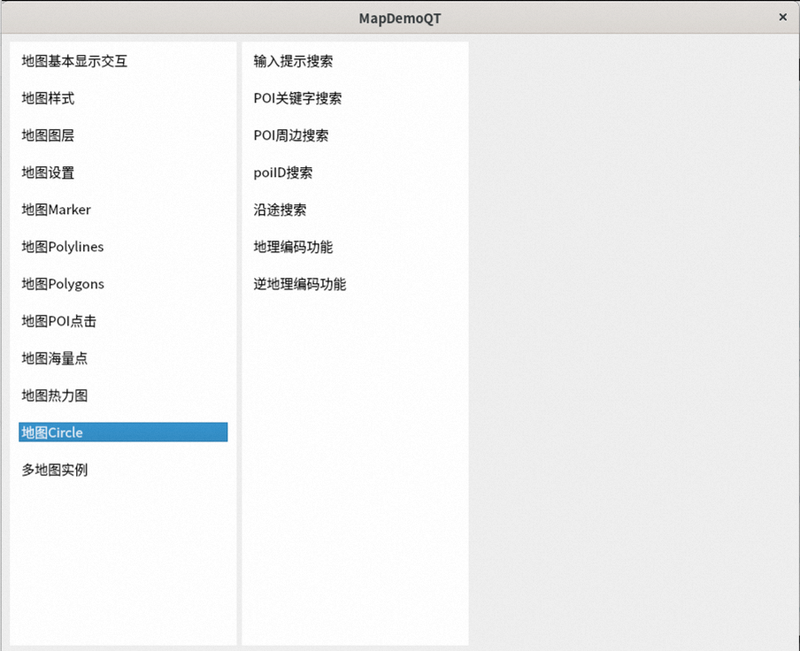
Task: Open the 地图POI点击 item
Action: pos(123,321)
